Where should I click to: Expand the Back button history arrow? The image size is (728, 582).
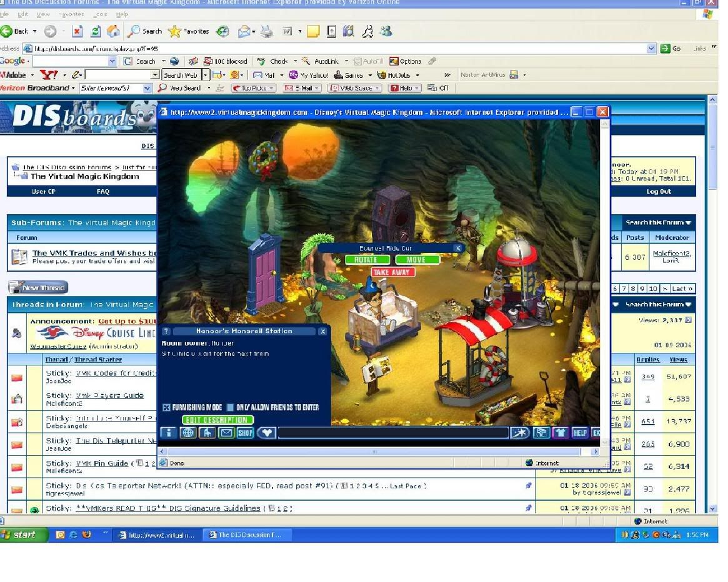coord(34,31)
